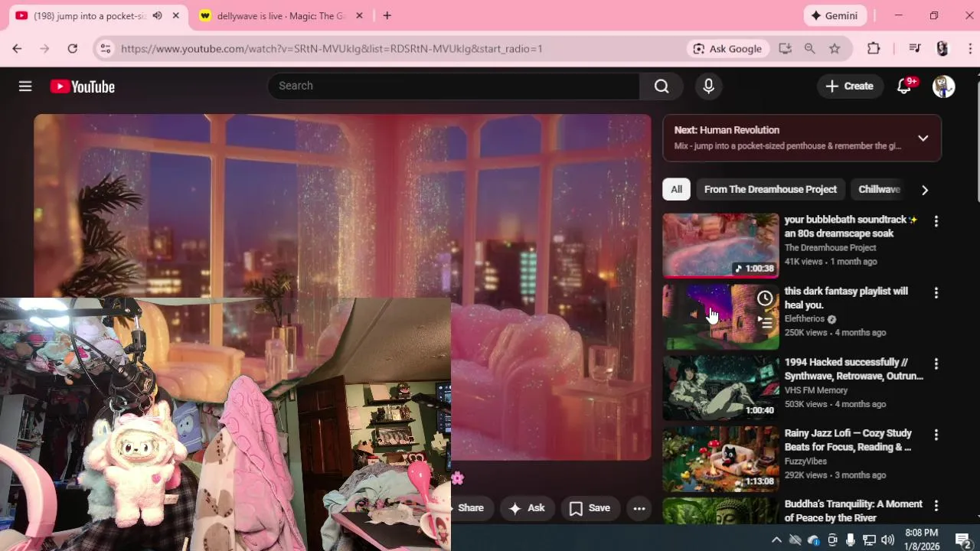Open YouTube notifications bell
This screenshot has width=980, height=551.
[904, 86]
